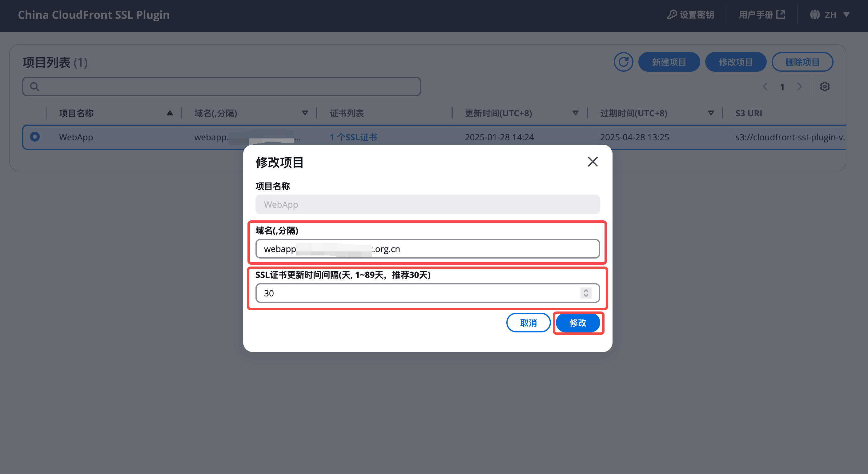Focus the SSL证书更新时间间隔 number field
The height and width of the screenshot is (474, 868).
[x=427, y=293]
